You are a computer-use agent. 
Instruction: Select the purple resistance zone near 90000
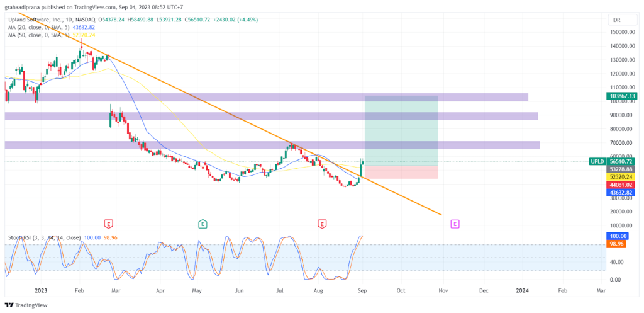click(271, 116)
